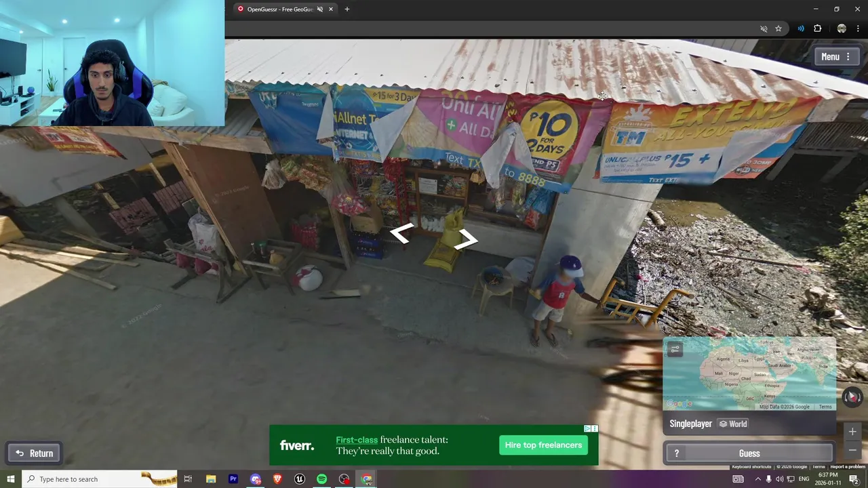Move along street with left arrow
The width and height of the screenshot is (868, 488).
(x=401, y=234)
